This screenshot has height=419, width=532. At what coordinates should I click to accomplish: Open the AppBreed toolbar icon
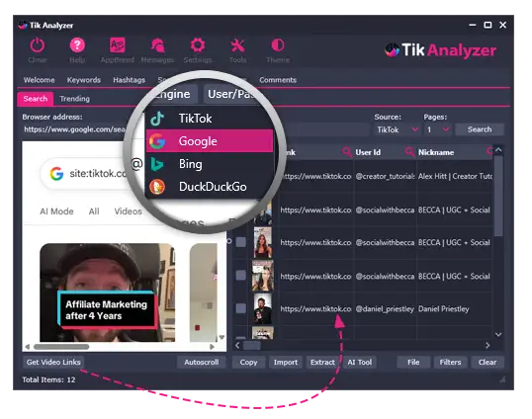tap(117, 45)
